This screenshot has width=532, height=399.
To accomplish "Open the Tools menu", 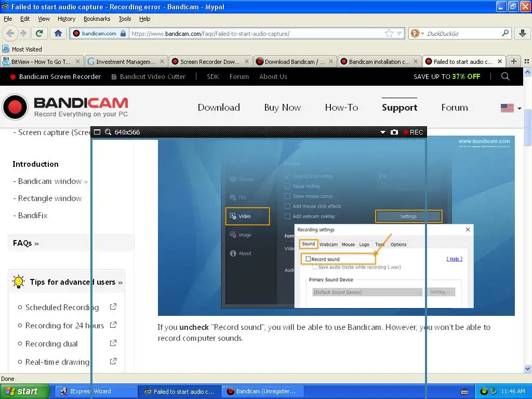I will (x=125, y=19).
